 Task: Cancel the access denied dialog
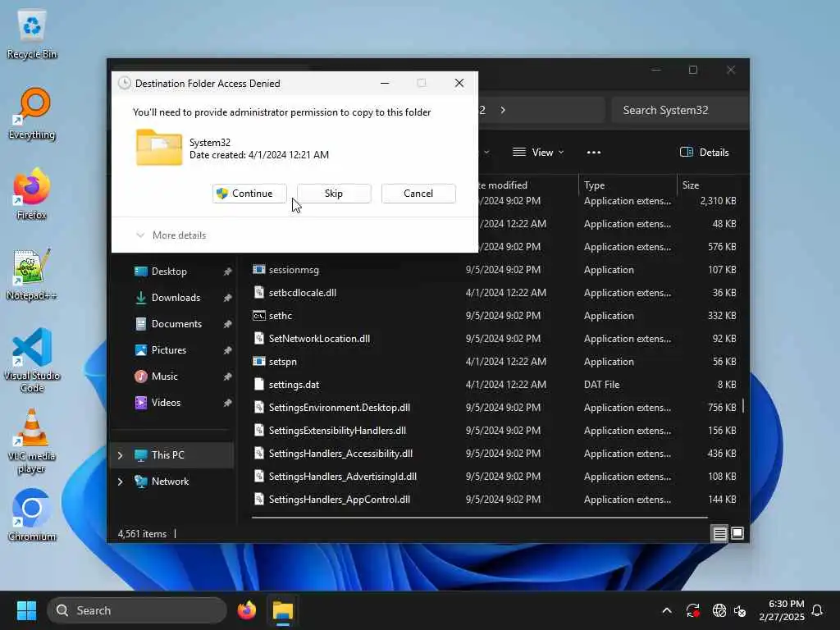pyautogui.click(x=418, y=194)
